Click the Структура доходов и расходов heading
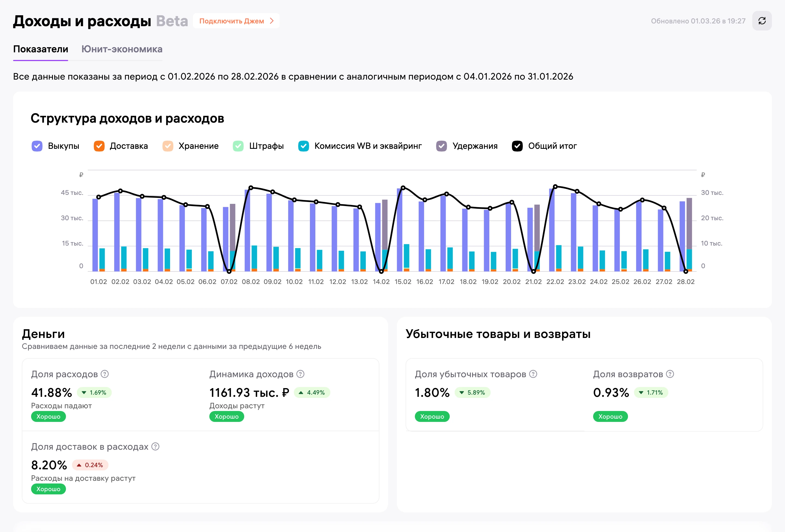The height and width of the screenshot is (532, 785). tap(127, 119)
